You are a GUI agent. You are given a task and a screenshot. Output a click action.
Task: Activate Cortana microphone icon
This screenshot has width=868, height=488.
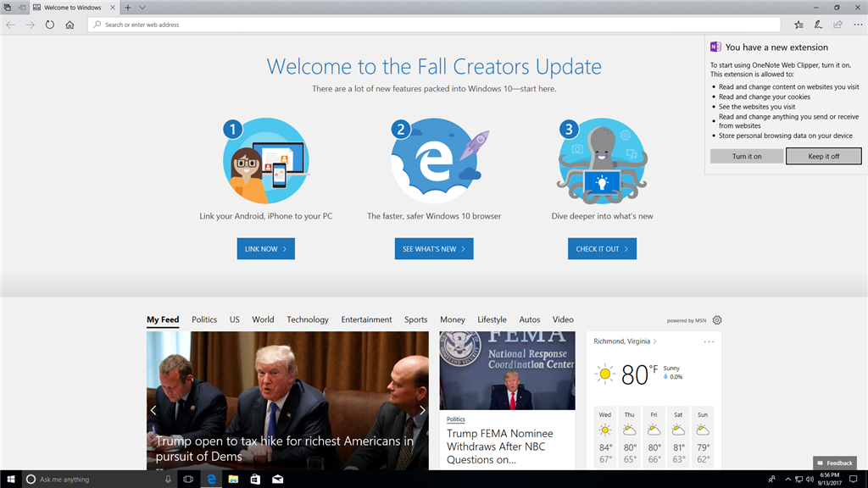(x=168, y=480)
